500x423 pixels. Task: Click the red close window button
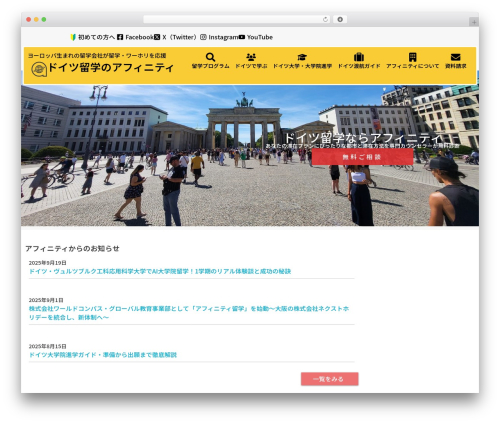click(x=29, y=19)
